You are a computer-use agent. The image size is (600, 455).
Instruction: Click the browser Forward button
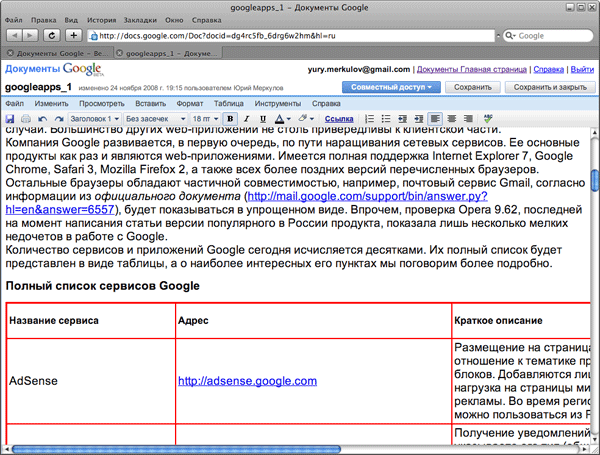click(29, 36)
